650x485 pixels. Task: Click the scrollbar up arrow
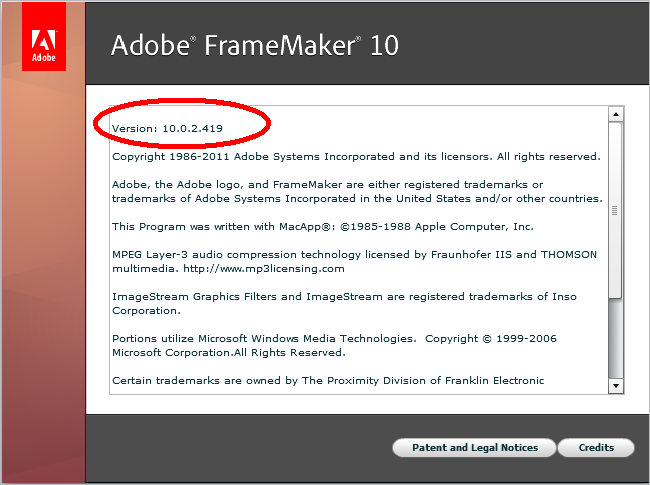[615, 114]
